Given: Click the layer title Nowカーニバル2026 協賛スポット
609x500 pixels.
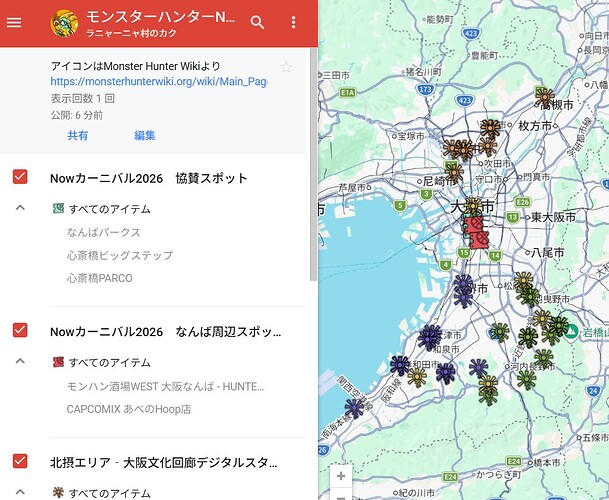Looking at the screenshot, I should (x=149, y=178).
